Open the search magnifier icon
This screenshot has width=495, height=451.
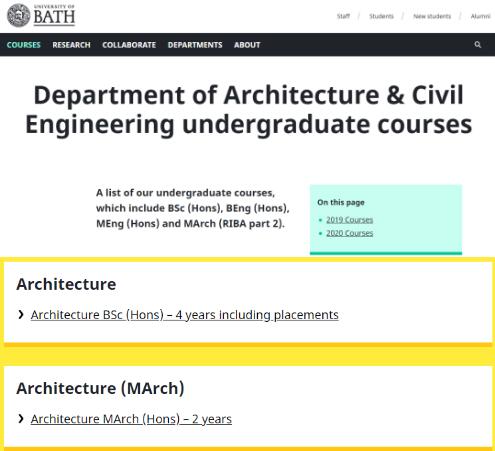point(478,45)
